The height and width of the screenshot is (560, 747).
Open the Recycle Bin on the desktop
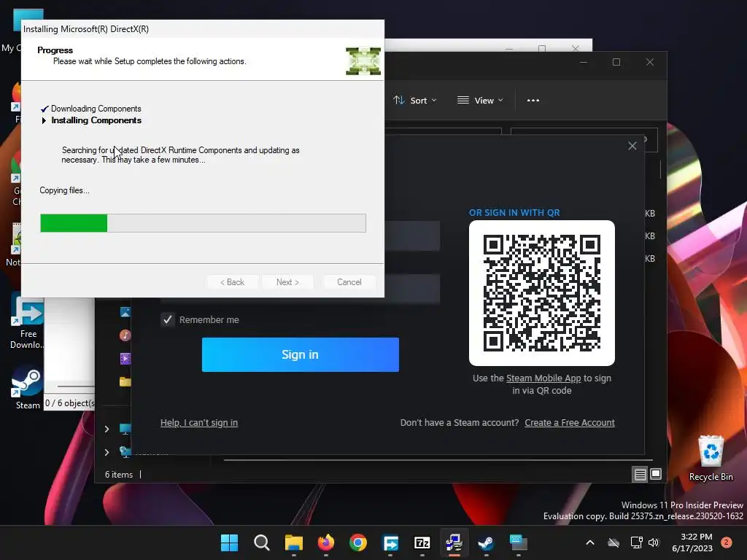tap(711, 458)
